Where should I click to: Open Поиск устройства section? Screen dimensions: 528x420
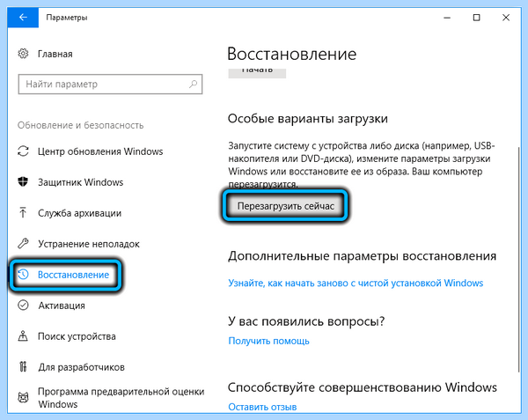[77, 336]
